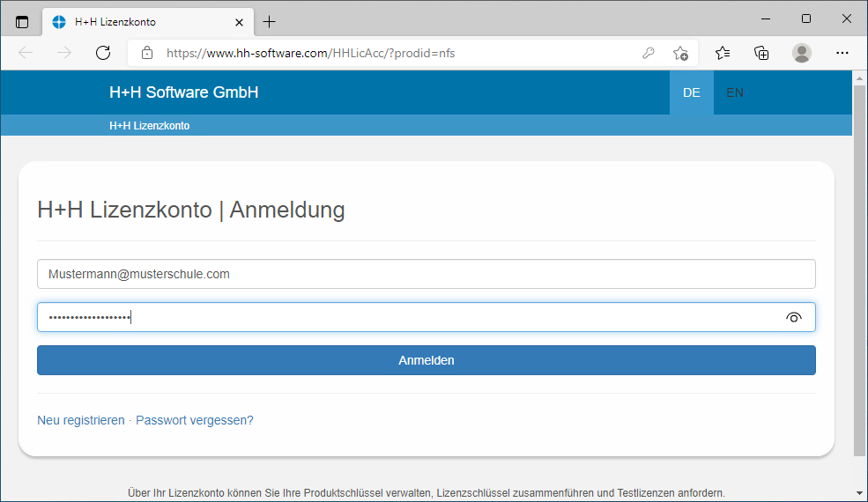Image resolution: width=868 pixels, height=502 pixels.
Task: Click the heading 'H+H Lizenzkonto | Anmeldung'
Action: click(x=191, y=210)
